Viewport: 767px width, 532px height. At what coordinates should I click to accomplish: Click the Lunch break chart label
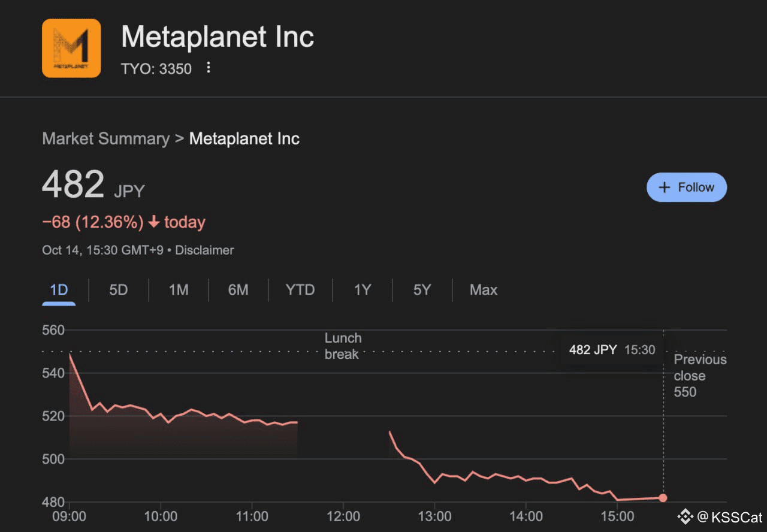(342, 346)
